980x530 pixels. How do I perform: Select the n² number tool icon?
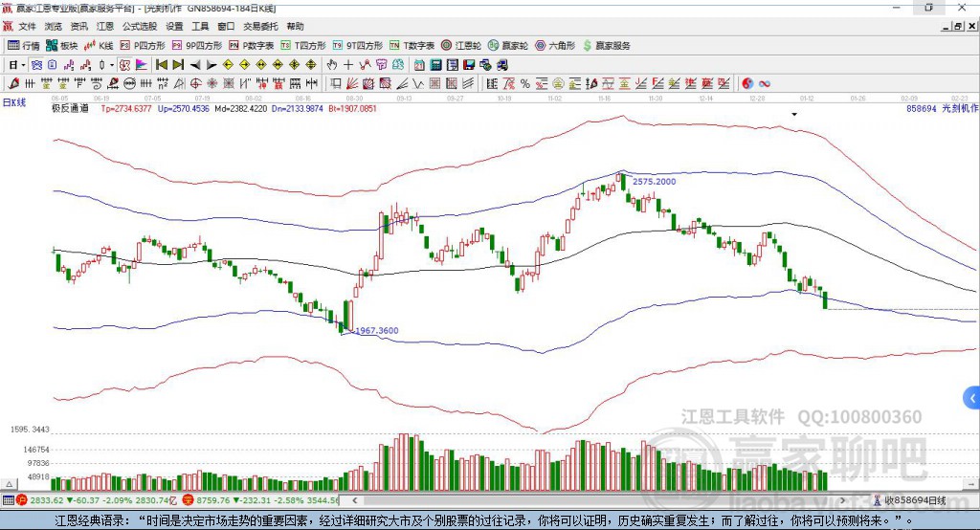click(x=163, y=84)
